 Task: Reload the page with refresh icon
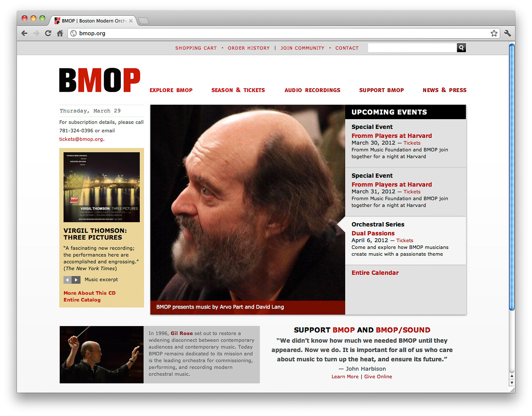point(48,33)
